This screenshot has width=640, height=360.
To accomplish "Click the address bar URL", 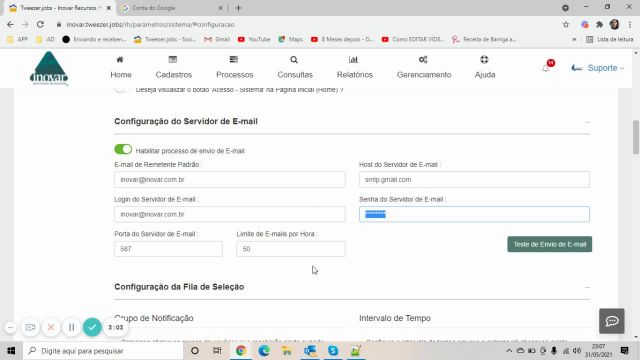I will 150,24.
